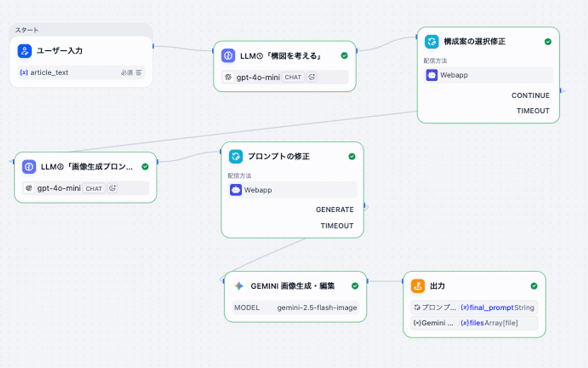This screenshot has width=588, height=368.
Task: Click the paragraph type icon beside 必須
Action: [139, 72]
